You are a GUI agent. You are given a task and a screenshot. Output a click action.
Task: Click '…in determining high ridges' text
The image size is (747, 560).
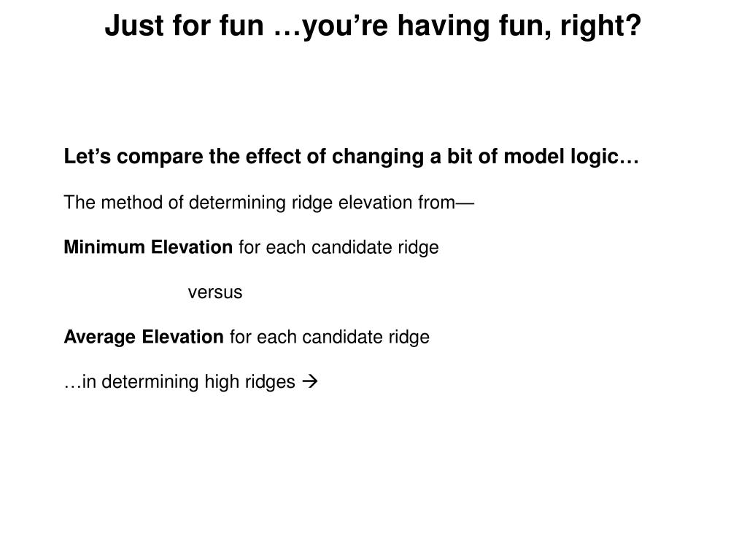[179, 381]
